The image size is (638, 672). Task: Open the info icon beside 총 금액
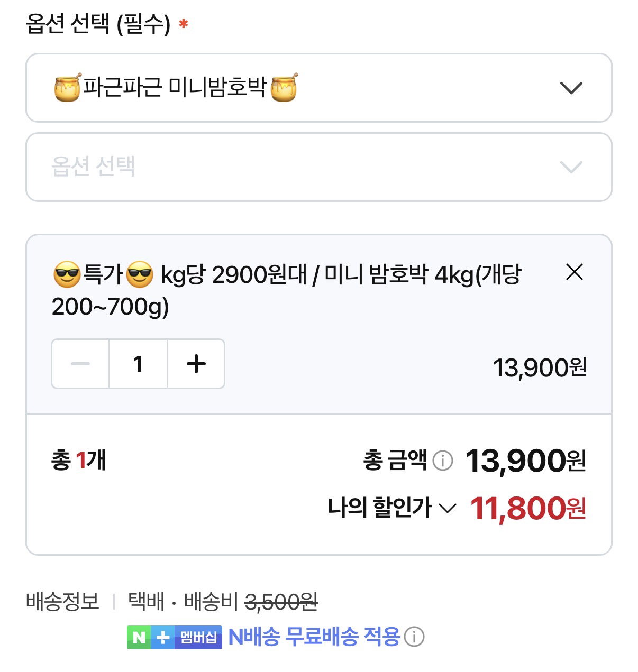tap(443, 461)
